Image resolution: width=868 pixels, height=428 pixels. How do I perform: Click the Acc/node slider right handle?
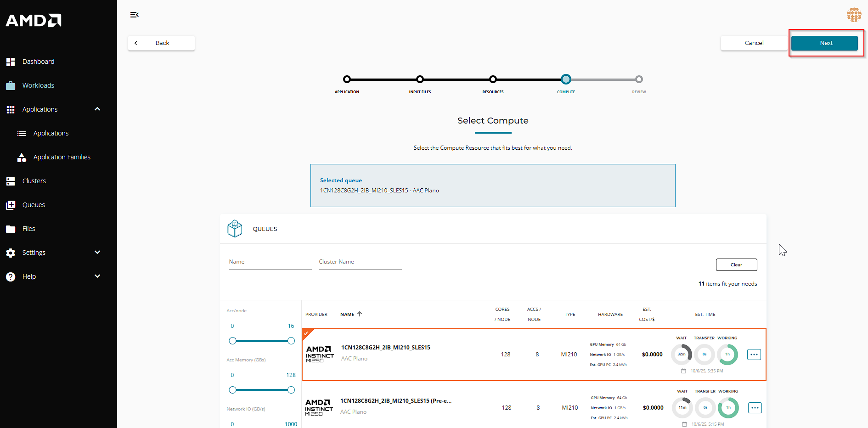tap(291, 341)
